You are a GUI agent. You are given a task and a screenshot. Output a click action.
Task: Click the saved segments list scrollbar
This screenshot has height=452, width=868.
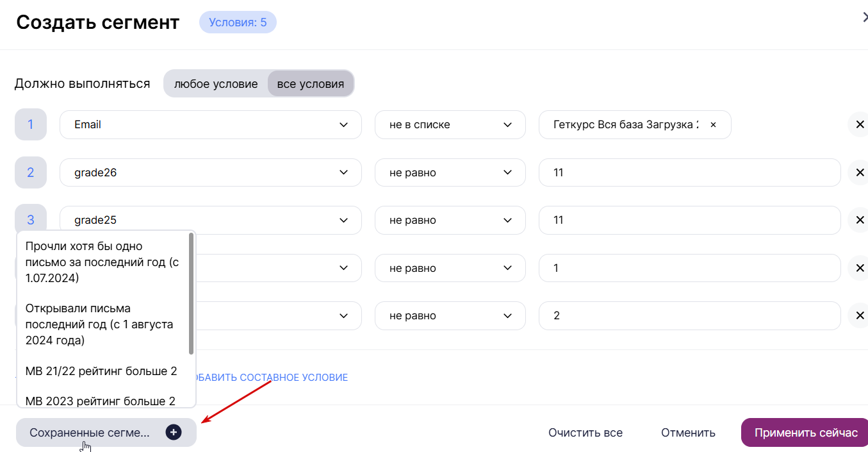pos(192,294)
